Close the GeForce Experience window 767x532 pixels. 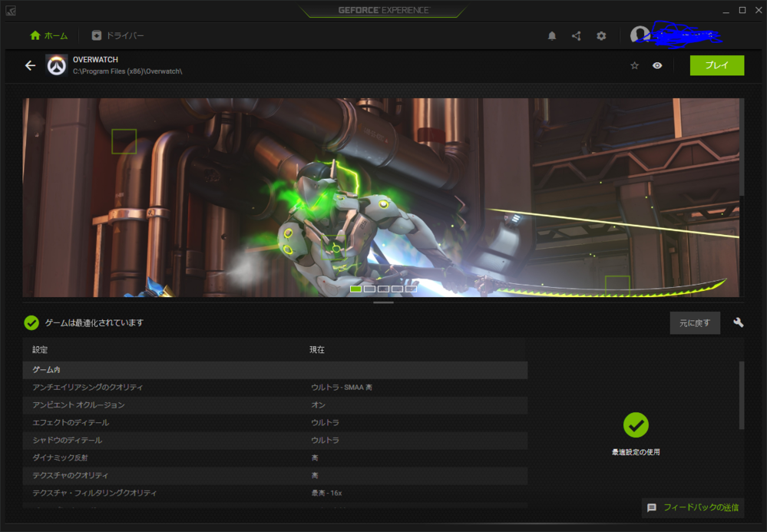(x=759, y=10)
